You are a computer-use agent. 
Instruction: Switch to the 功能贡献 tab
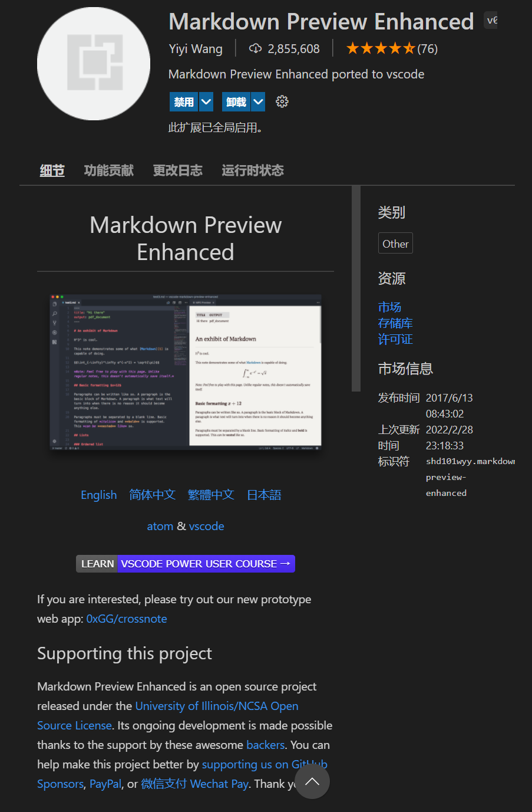click(x=109, y=170)
